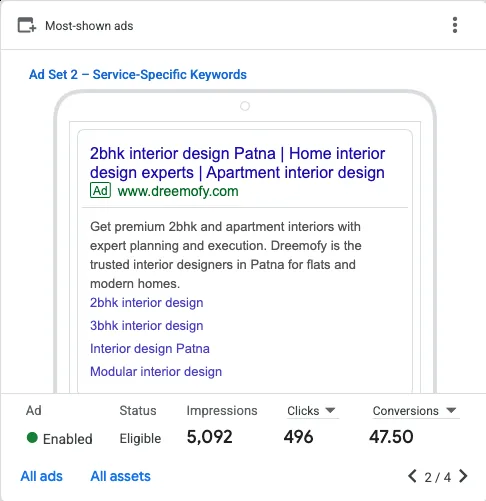Screen dimensions: 486x501
Task: Click the ad headline '2bhk interior design Patna'
Action: (183, 154)
